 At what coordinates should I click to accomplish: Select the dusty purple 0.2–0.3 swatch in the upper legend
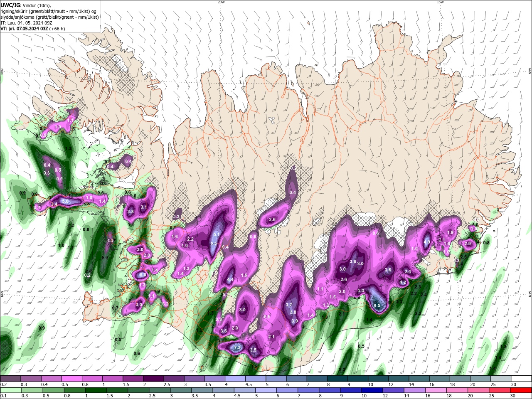coord(10,379)
